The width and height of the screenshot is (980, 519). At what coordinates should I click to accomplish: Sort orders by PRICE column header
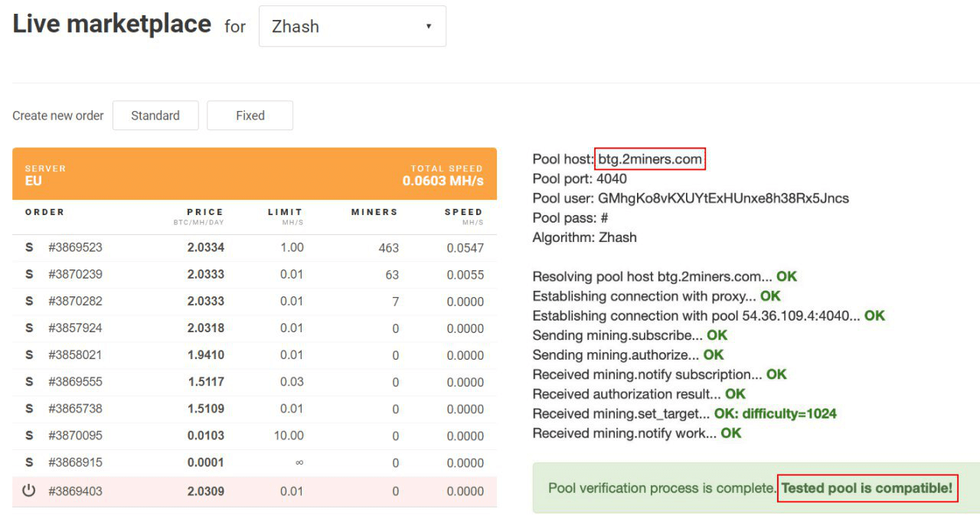point(204,212)
